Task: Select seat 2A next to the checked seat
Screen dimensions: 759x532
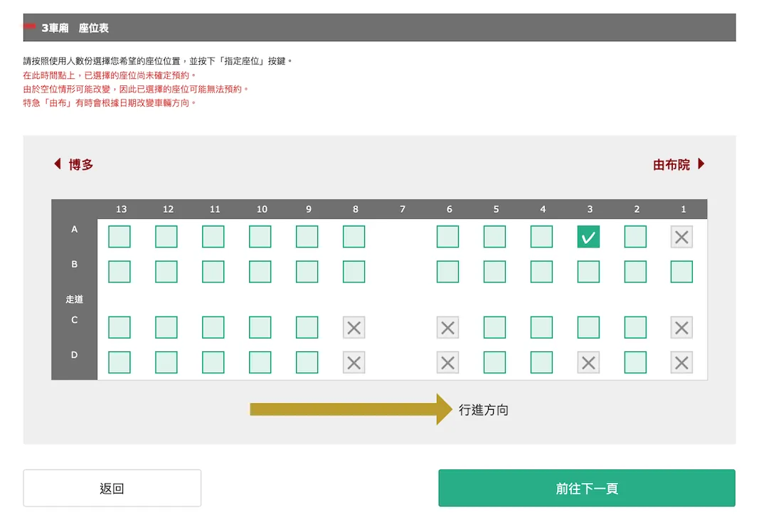Action: (635, 237)
